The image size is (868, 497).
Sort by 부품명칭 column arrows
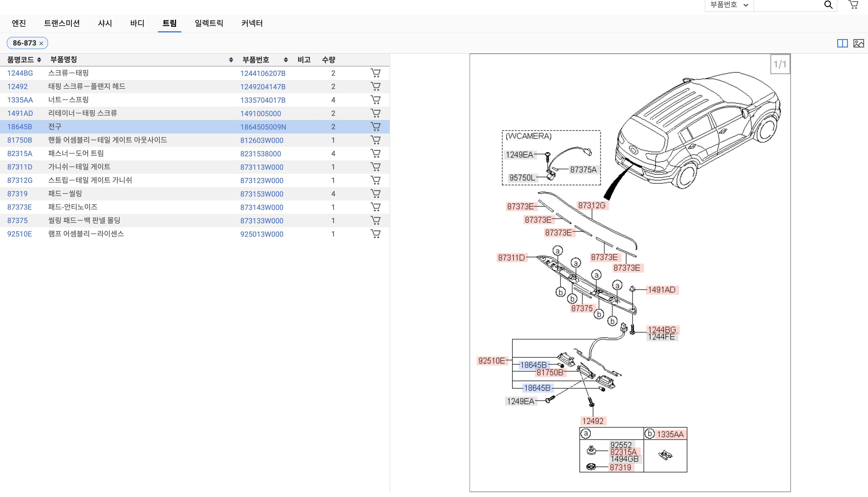tap(231, 60)
